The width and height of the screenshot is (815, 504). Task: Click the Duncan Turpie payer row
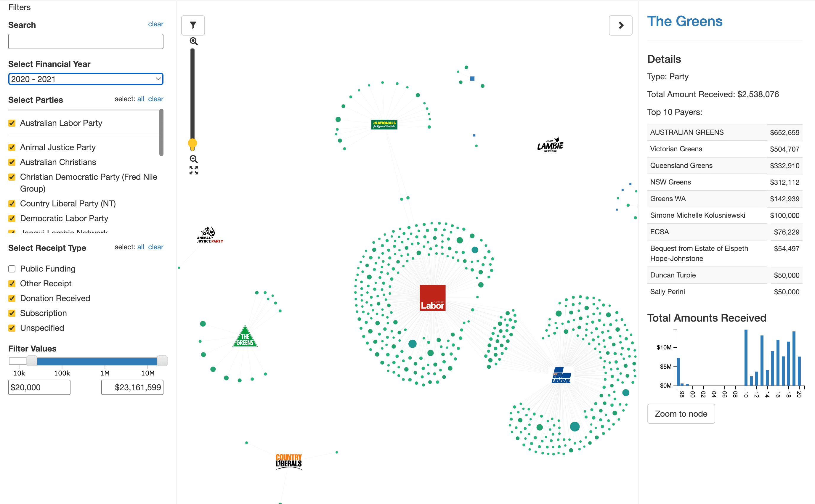pos(725,275)
